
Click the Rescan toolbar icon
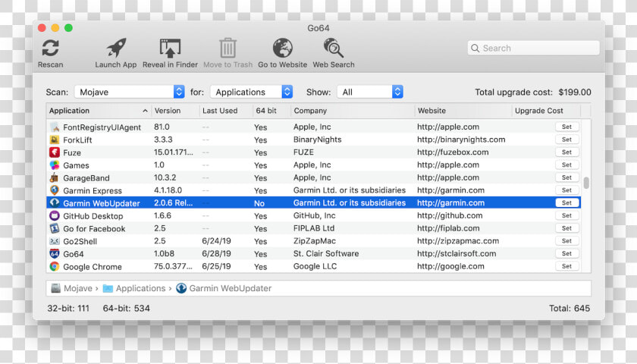(x=50, y=48)
